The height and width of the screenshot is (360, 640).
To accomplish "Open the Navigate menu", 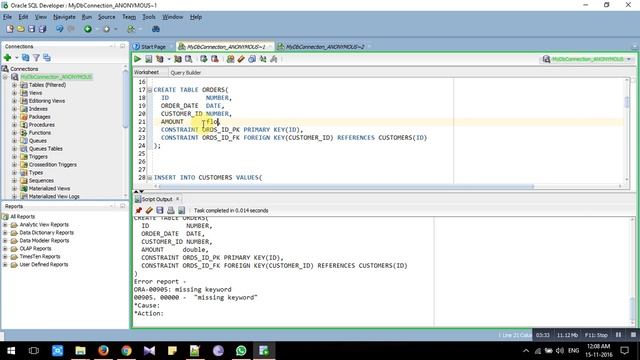I will (64, 17).
